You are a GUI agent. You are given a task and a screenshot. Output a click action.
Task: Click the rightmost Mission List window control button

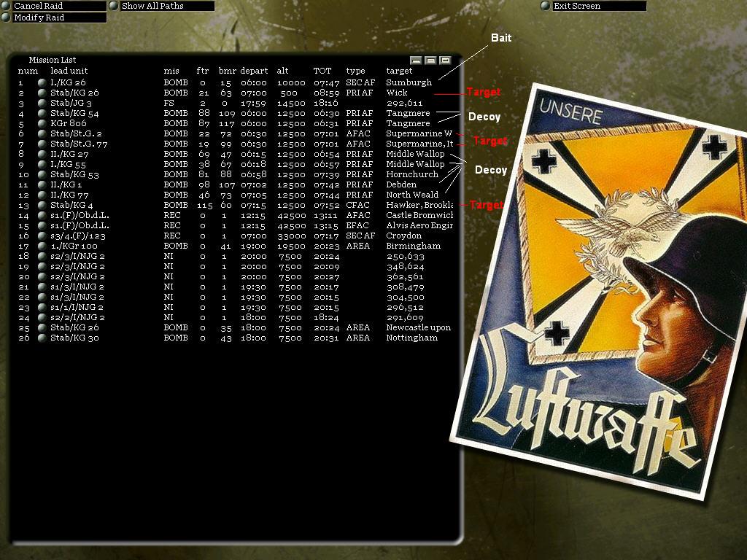[x=446, y=61]
